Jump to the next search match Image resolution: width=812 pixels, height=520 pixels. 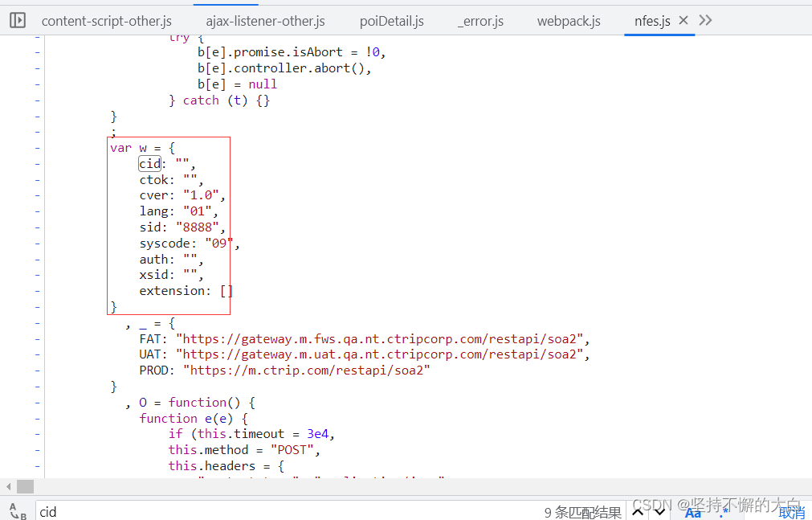pyautogui.click(x=659, y=512)
